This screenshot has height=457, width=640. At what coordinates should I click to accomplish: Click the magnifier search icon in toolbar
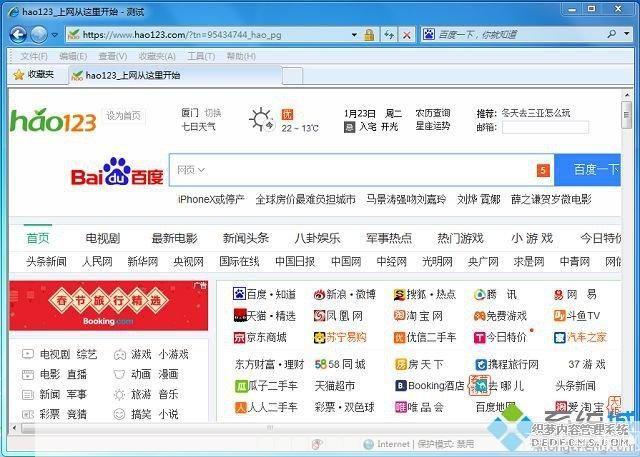pos(611,34)
